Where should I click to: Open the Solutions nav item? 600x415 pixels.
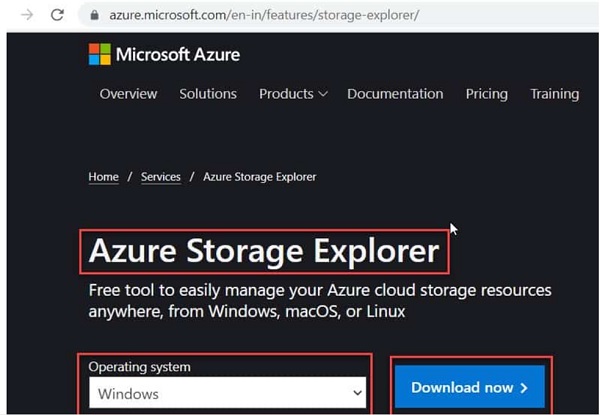208,94
